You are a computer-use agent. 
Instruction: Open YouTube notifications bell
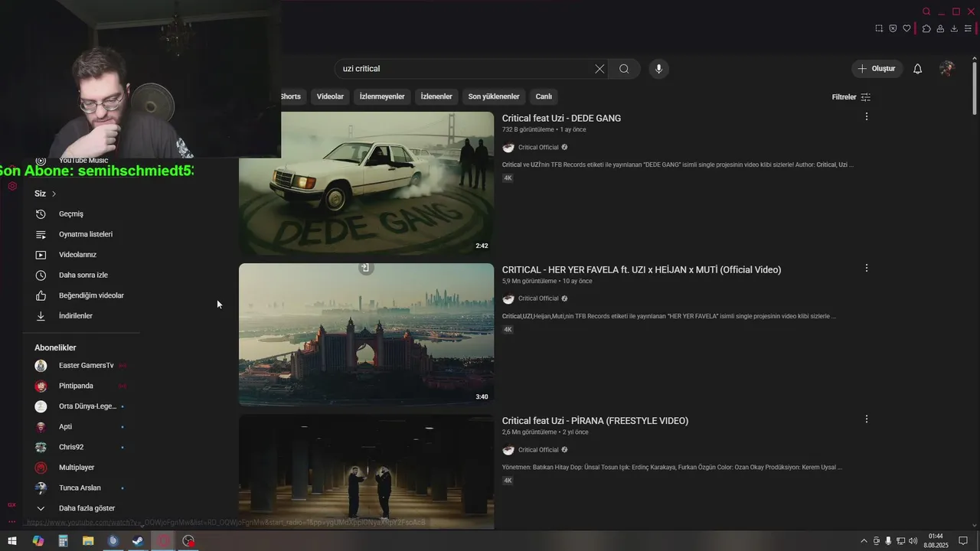(917, 69)
